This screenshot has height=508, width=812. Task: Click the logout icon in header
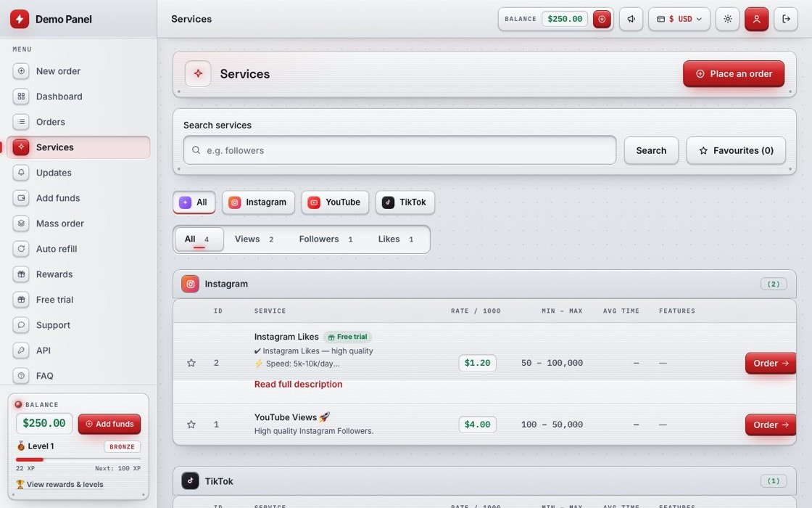click(786, 19)
